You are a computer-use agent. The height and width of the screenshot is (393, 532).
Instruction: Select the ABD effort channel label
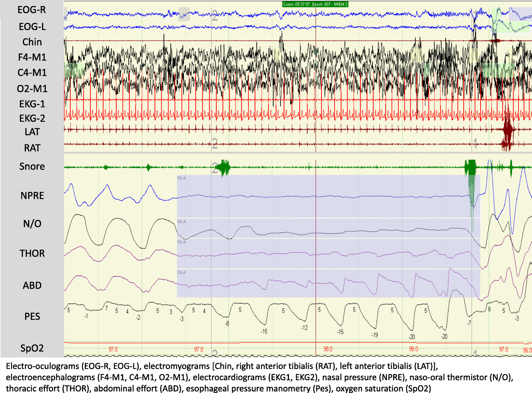32,286
